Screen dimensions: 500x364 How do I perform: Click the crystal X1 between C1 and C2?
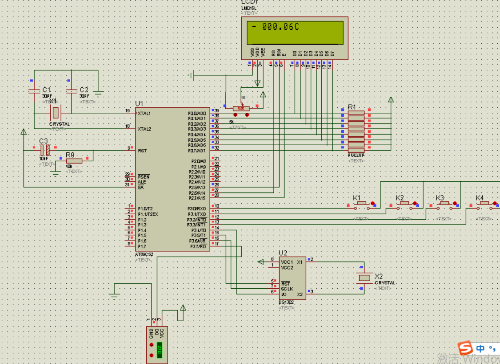56,113
